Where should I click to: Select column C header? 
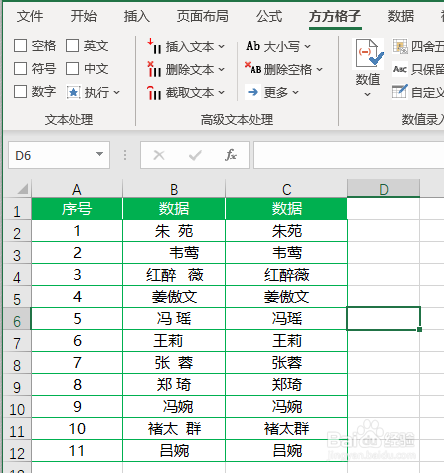[287, 189]
